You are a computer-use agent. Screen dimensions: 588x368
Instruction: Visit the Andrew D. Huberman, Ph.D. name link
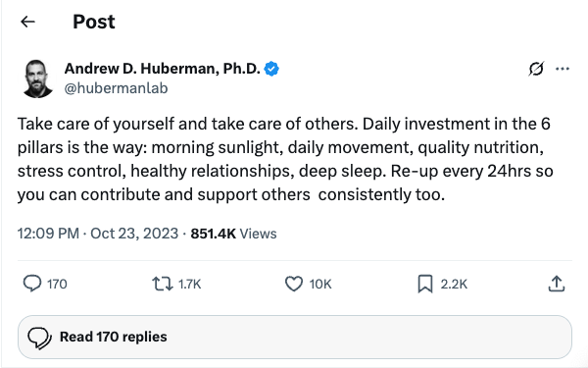pos(162,69)
